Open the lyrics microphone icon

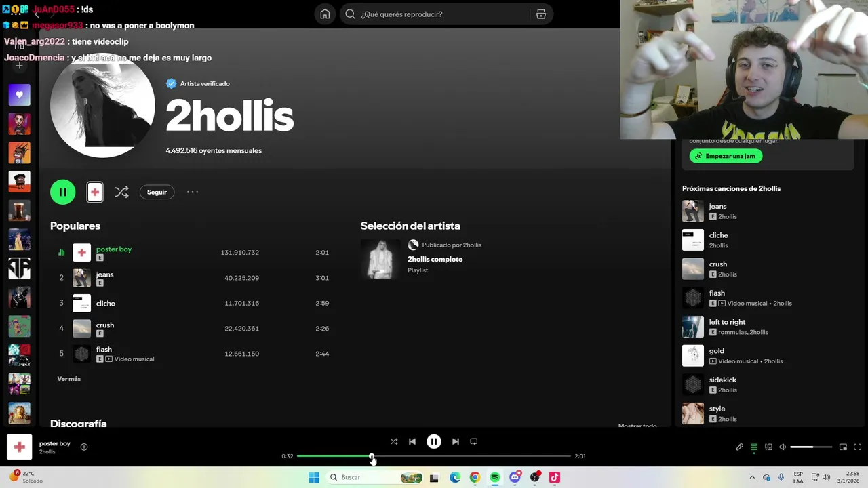(x=739, y=447)
